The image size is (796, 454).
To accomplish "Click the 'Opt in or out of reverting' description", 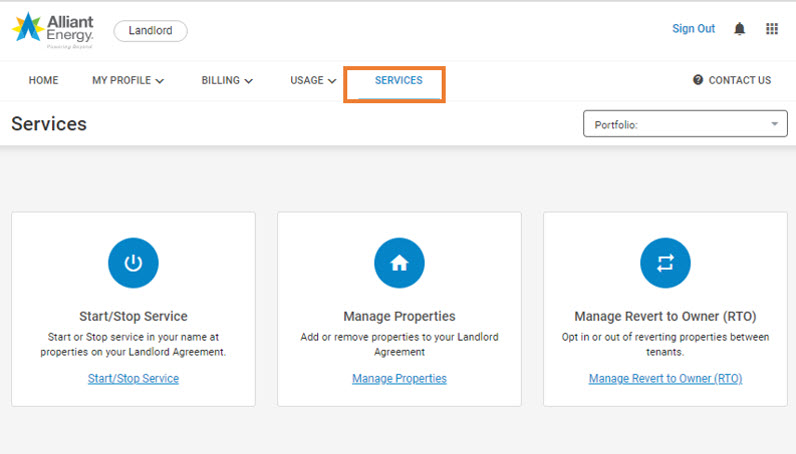I will click(665, 344).
